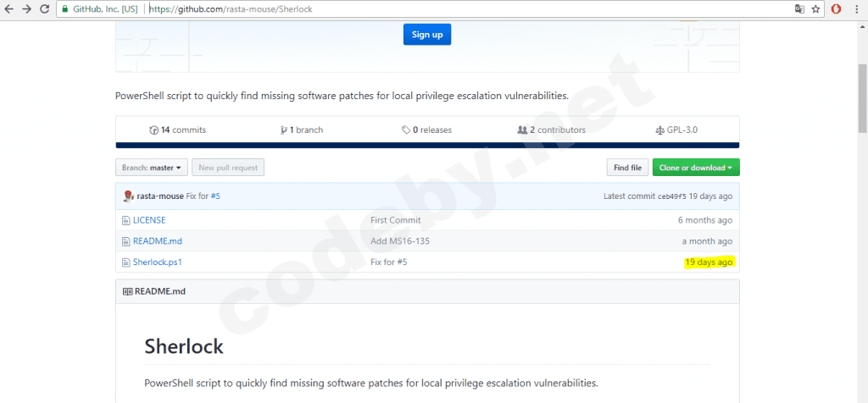Expand the Branch: master dropdown
The height and width of the screenshot is (403, 868).
[152, 168]
